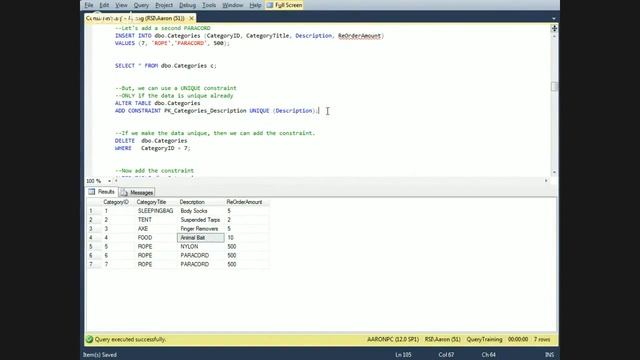Place cursor on the ALTER TABLE line
The image size is (640, 360).
[x=158, y=103]
